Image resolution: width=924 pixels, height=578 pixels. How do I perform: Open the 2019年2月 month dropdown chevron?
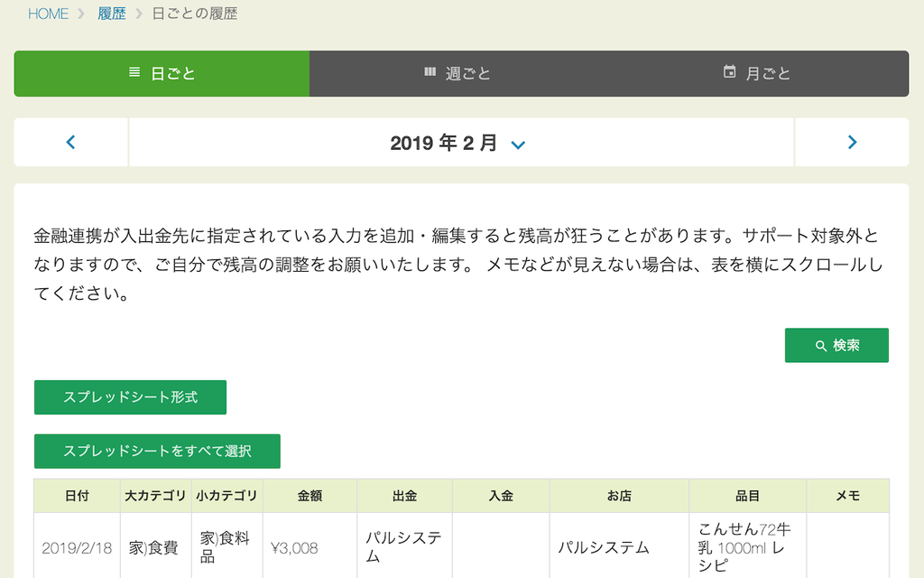[518, 144]
